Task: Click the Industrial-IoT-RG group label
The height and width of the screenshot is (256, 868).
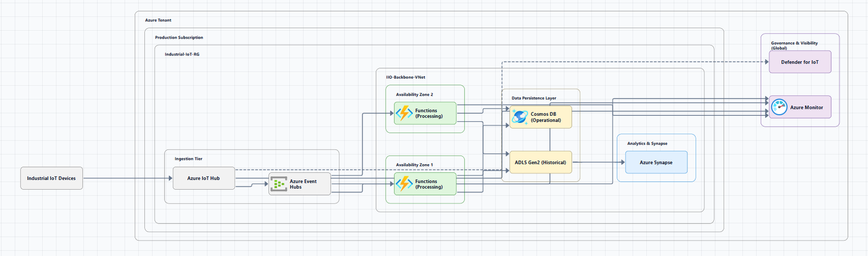Action: click(182, 54)
